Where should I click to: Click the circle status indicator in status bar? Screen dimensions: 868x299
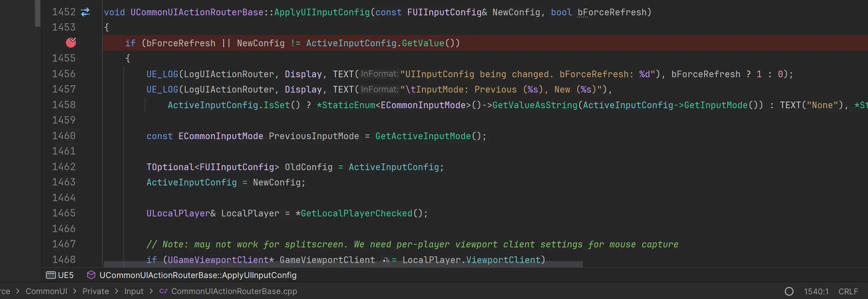(x=789, y=291)
